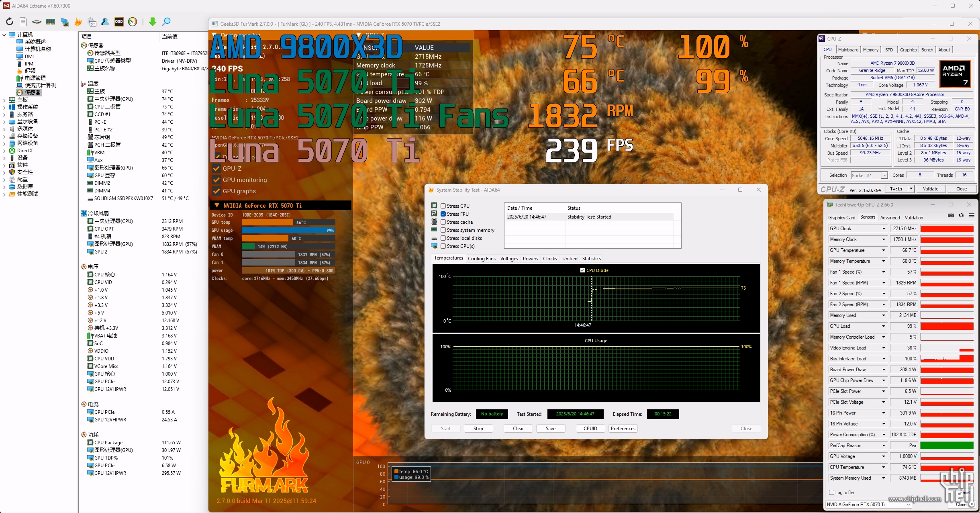Click the magnifier search toolbar icon
980x513 pixels.
(166, 22)
